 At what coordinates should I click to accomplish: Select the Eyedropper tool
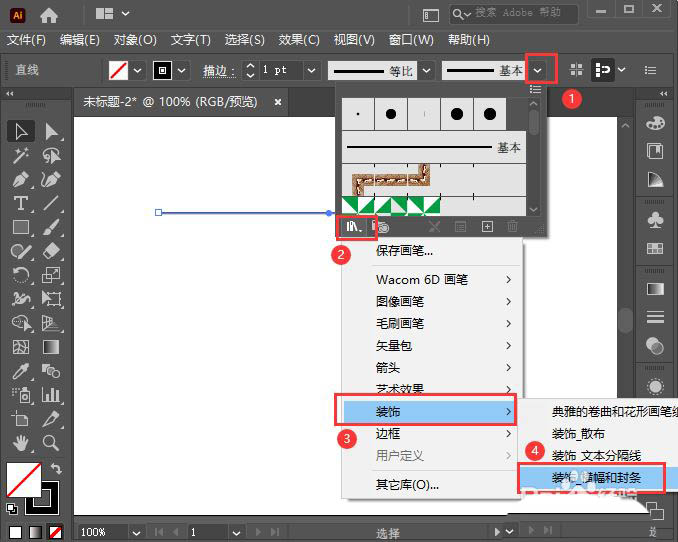[x=21, y=371]
